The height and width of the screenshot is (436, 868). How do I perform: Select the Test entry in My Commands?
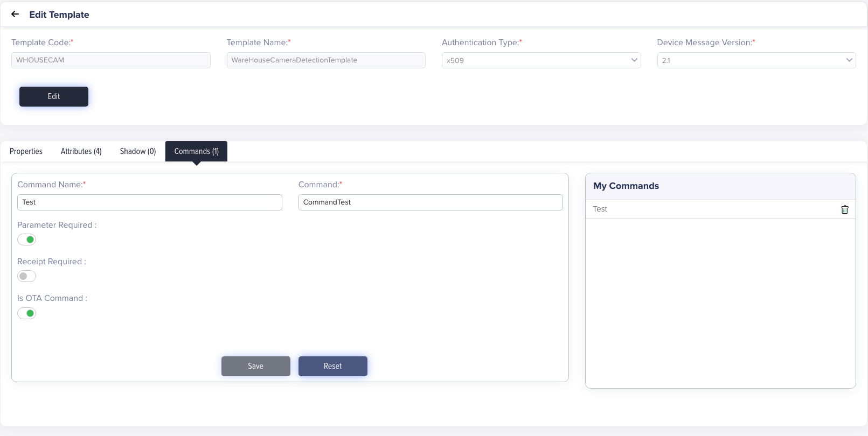point(600,209)
